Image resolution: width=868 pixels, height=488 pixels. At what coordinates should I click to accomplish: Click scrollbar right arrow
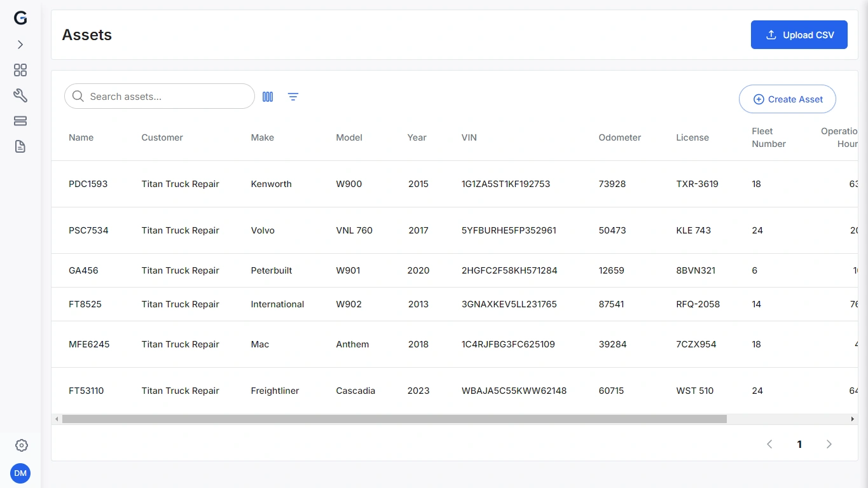pos(853,419)
